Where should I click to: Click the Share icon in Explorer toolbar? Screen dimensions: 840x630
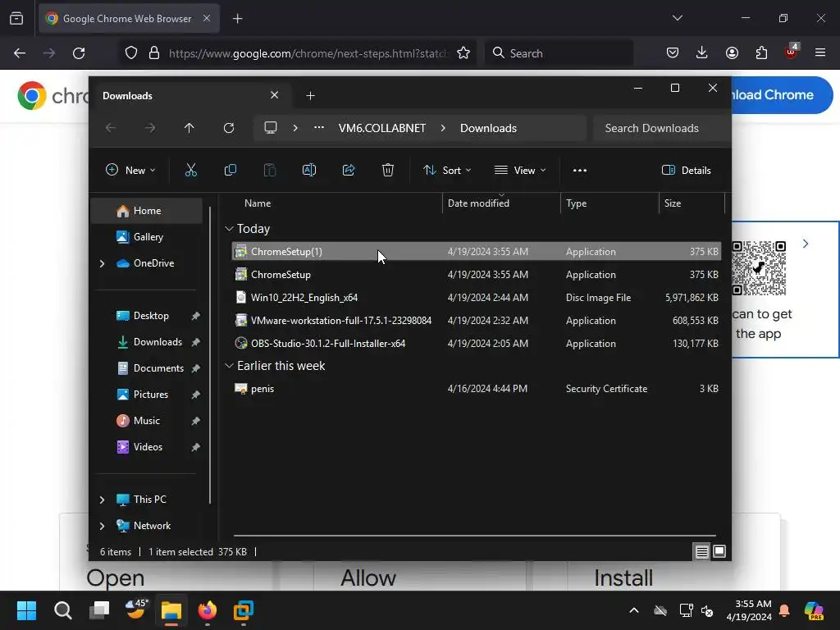(348, 171)
